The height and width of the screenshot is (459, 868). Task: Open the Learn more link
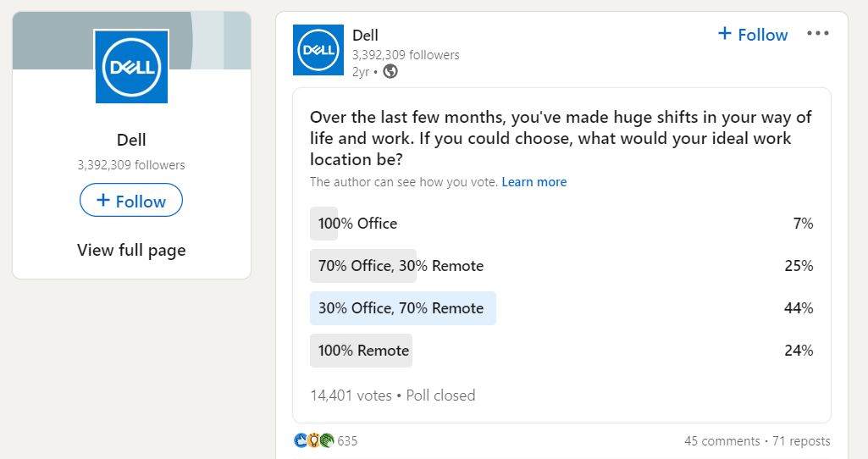(x=534, y=182)
